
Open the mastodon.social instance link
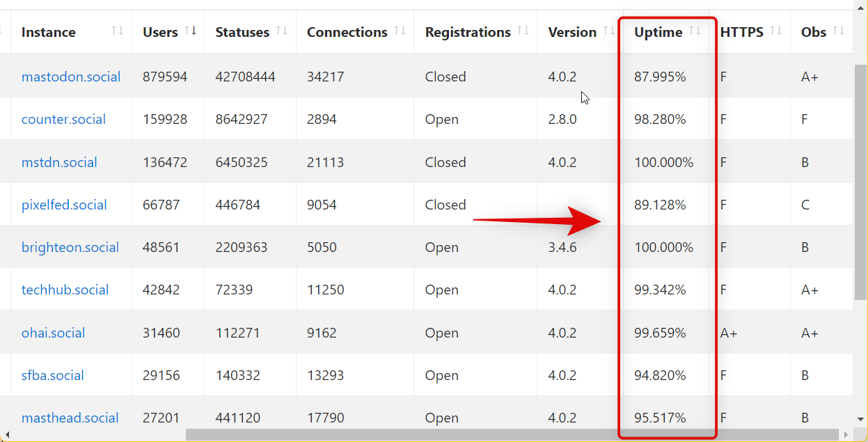[x=71, y=77]
